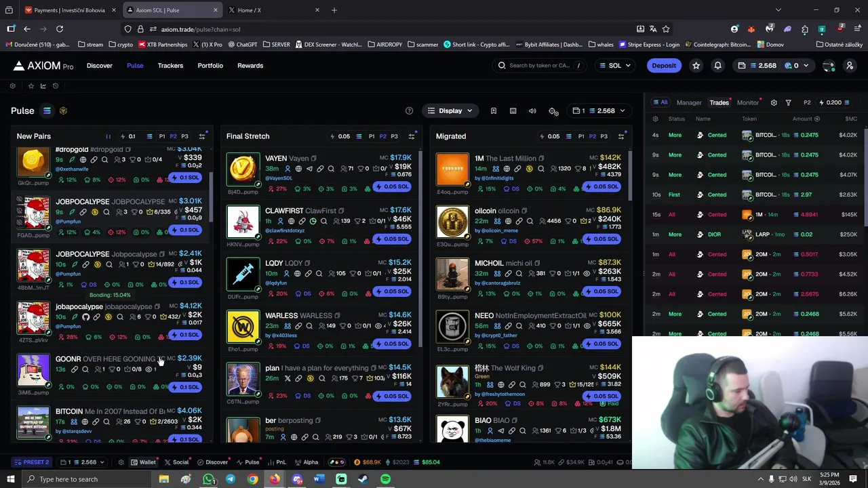
Task: Open the CLAWFIRST token thumbnail
Action: [x=243, y=222]
